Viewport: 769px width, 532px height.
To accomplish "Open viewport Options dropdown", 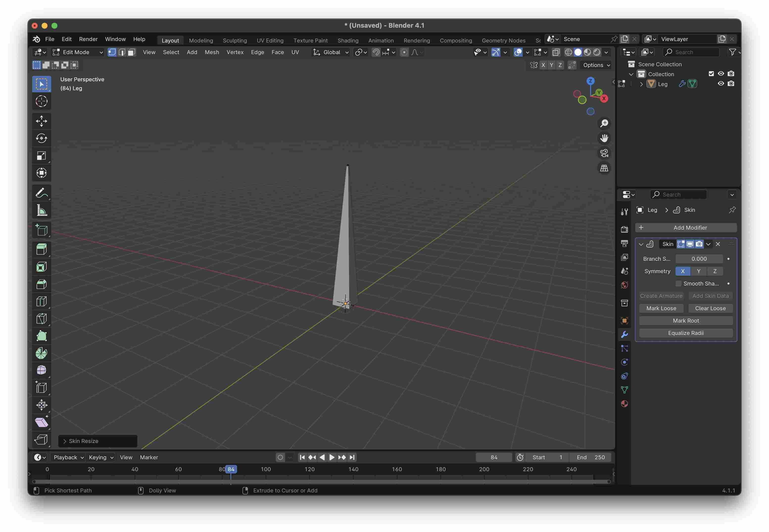I will tap(597, 65).
